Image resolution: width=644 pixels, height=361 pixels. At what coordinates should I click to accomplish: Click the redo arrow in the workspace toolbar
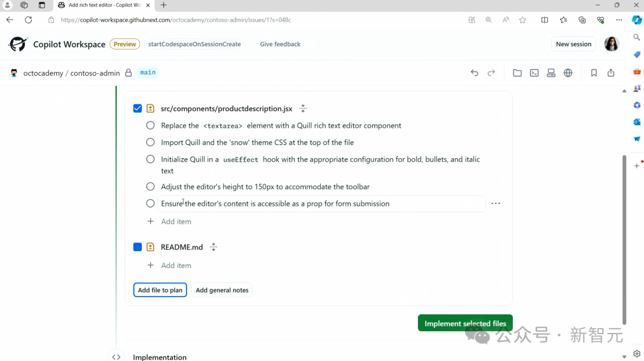tap(491, 73)
